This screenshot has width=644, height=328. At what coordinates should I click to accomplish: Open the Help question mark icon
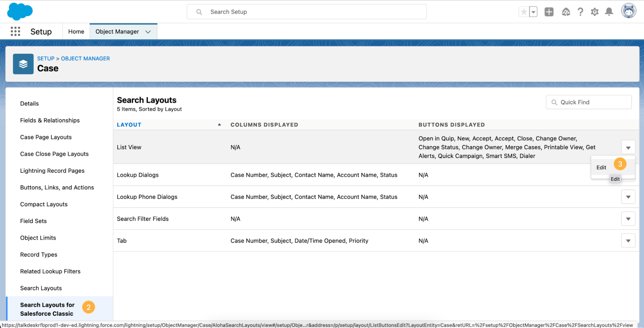(580, 12)
